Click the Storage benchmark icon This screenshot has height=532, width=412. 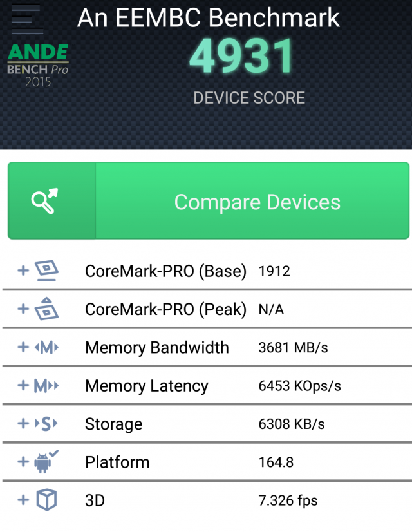[x=46, y=424]
